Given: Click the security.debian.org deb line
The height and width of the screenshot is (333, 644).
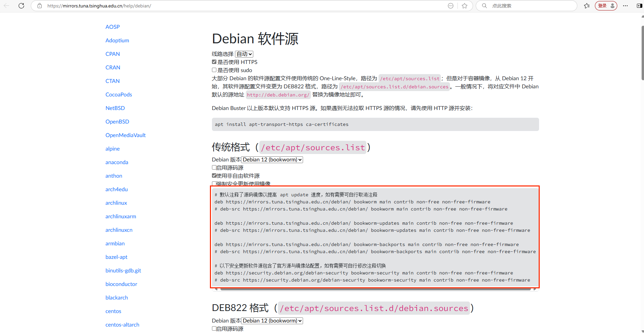Looking at the screenshot, I should 364,273.
